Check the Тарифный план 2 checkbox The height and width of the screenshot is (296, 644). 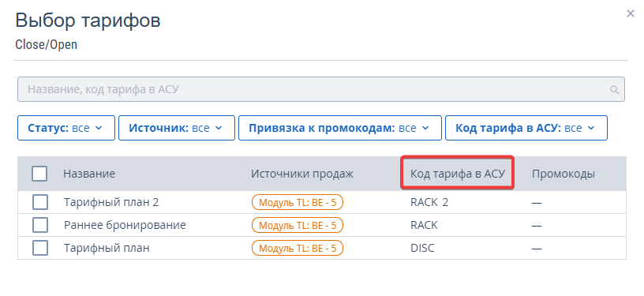[40, 202]
